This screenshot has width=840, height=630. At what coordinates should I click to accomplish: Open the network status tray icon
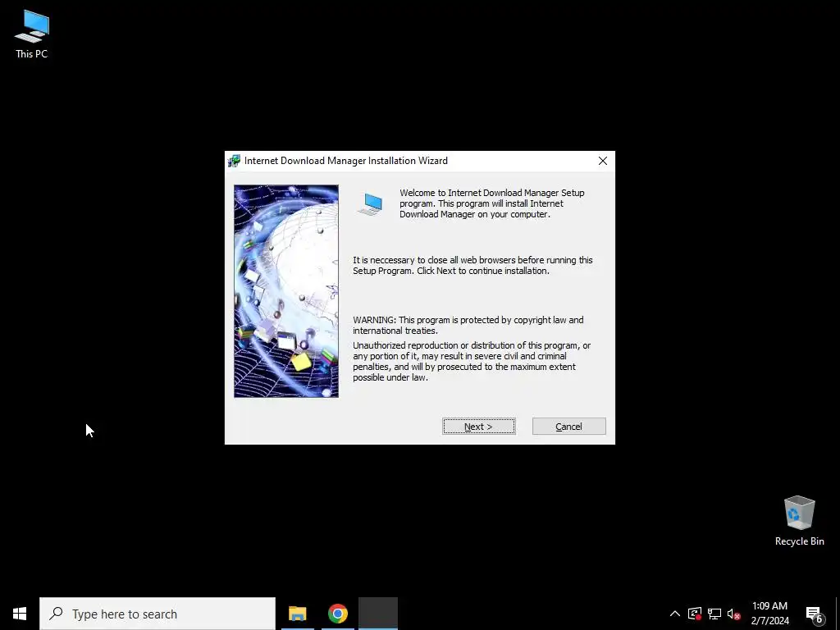coord(714,614)
